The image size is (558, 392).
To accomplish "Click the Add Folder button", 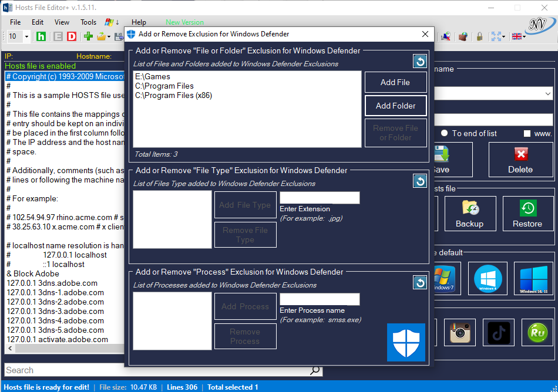I will [395, 106].
